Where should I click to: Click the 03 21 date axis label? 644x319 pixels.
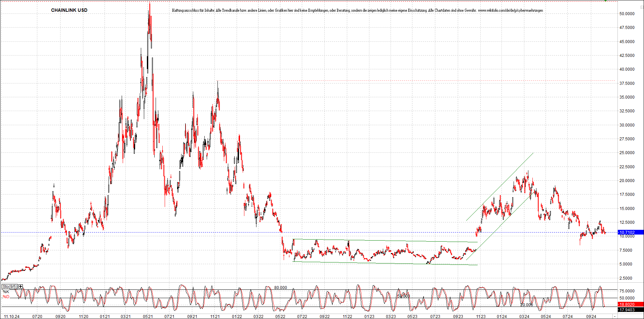point(126,317)
